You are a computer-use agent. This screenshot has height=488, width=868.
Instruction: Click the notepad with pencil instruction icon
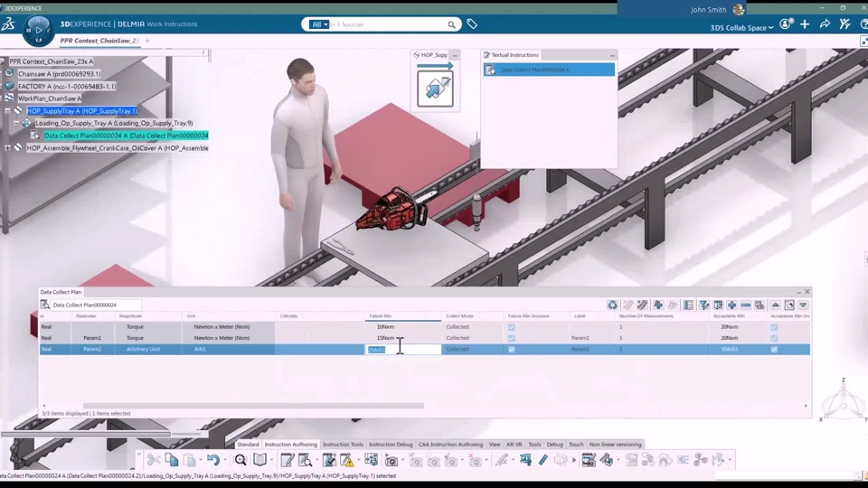[x=288, y=460]
